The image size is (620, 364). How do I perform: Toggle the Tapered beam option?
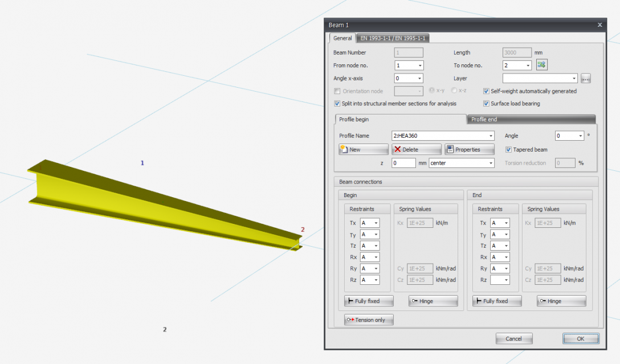(x=508, y=149)
